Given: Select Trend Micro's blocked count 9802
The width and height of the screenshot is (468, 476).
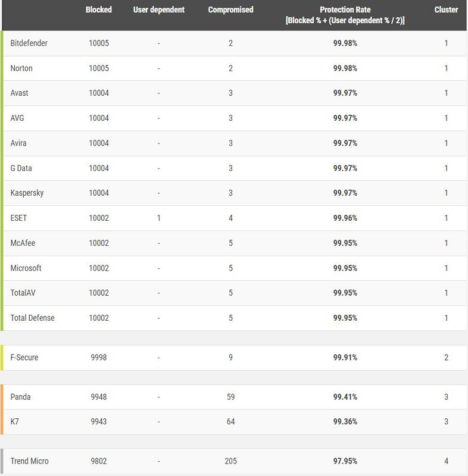Looking at the screenshot, I should click(x=99, y=461).
